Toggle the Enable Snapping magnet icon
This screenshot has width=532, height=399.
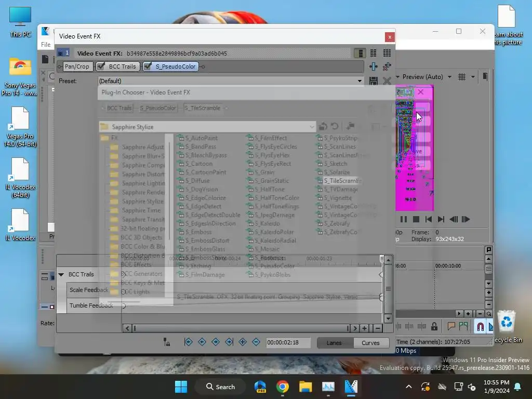(481, 327)
